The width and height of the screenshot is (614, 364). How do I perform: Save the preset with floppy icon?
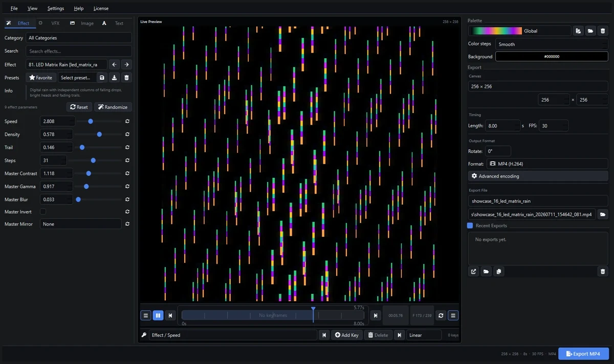pos(102,78)
